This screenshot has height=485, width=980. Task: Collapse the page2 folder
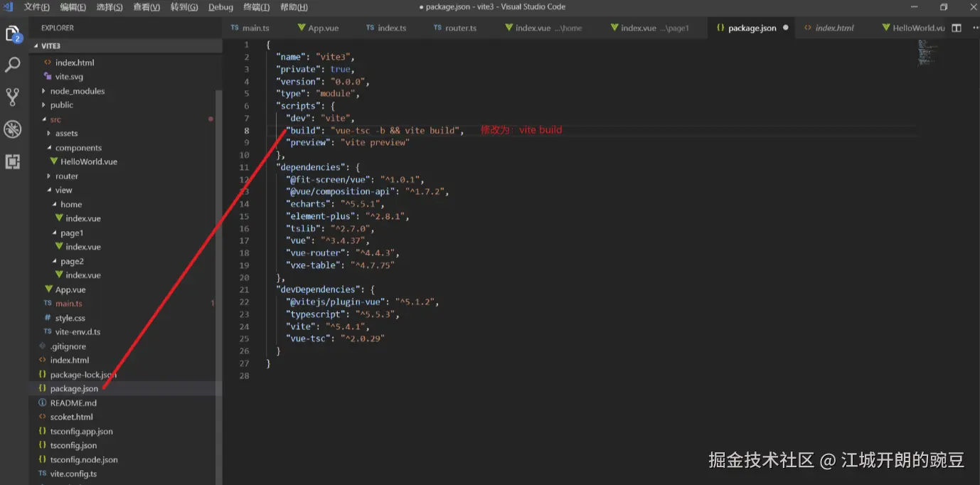click(x=72, y=261)
